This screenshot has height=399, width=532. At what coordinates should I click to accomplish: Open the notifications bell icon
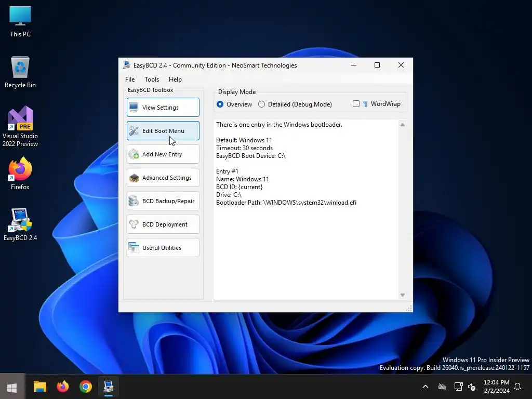(517, 387)
